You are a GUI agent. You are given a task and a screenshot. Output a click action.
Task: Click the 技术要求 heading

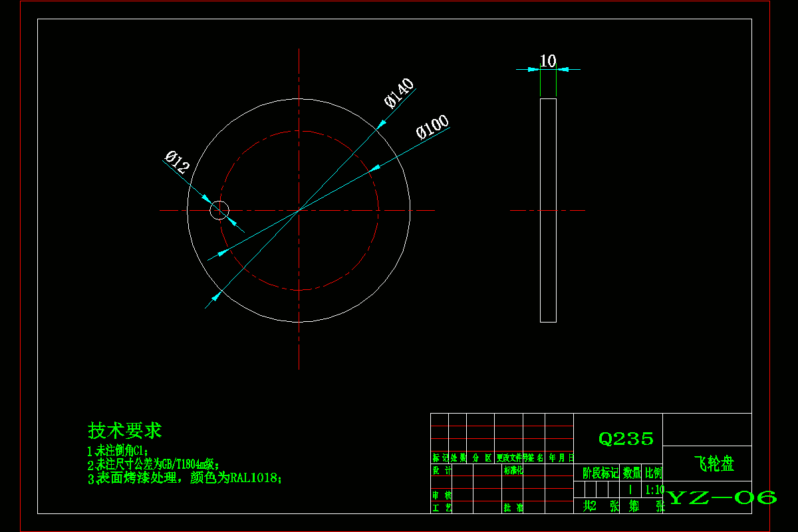click(125, 430)
